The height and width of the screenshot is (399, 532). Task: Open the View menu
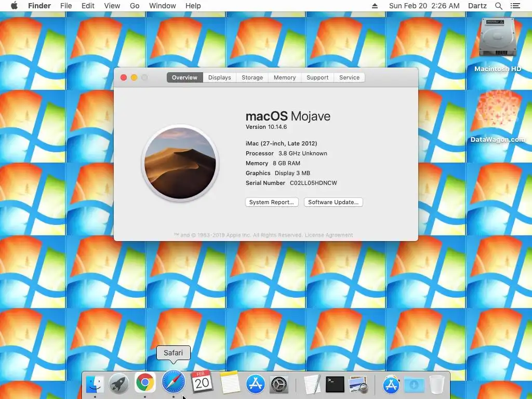(112, 6)
